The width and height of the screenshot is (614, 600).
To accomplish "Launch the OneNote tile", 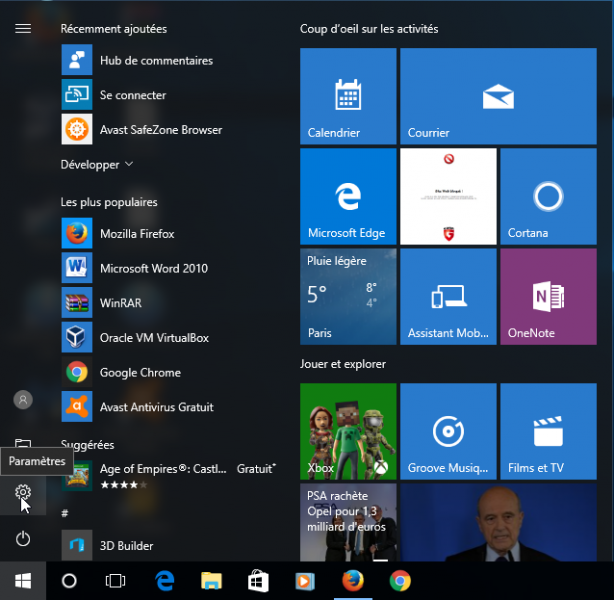I will click(x=549, y=296).
